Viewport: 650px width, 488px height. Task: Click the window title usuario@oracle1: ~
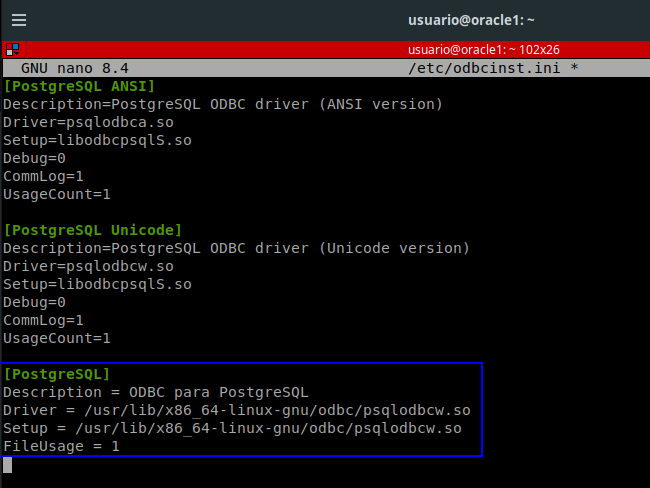pyautogui.click(x=471, y=20)
